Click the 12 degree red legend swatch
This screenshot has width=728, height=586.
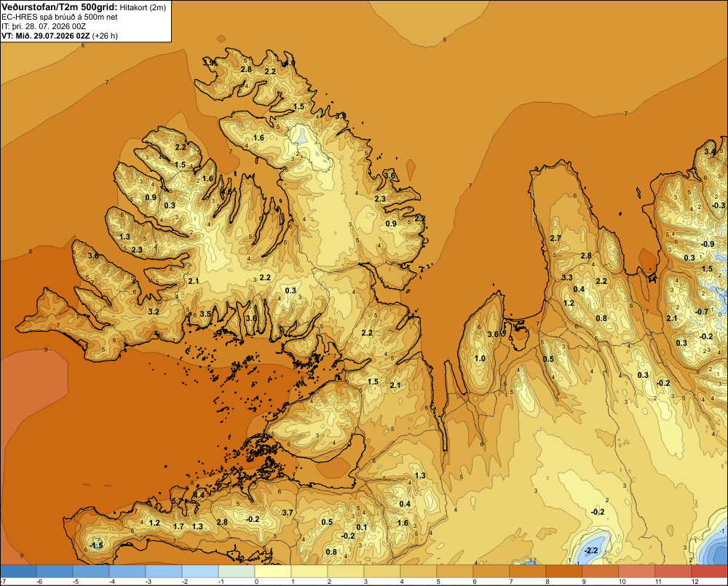[710, 570]
